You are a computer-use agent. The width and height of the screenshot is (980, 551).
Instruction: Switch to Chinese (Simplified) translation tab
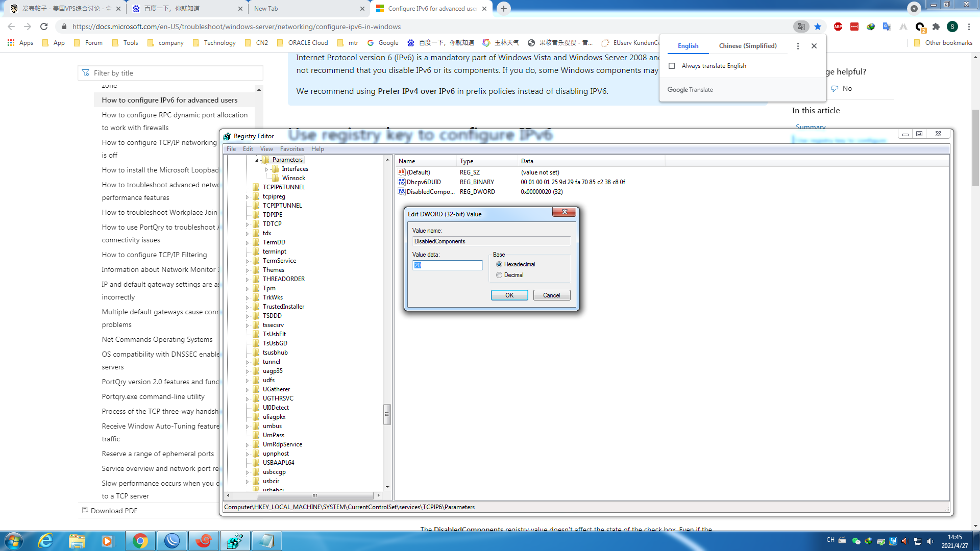click(x=747, y=46)
